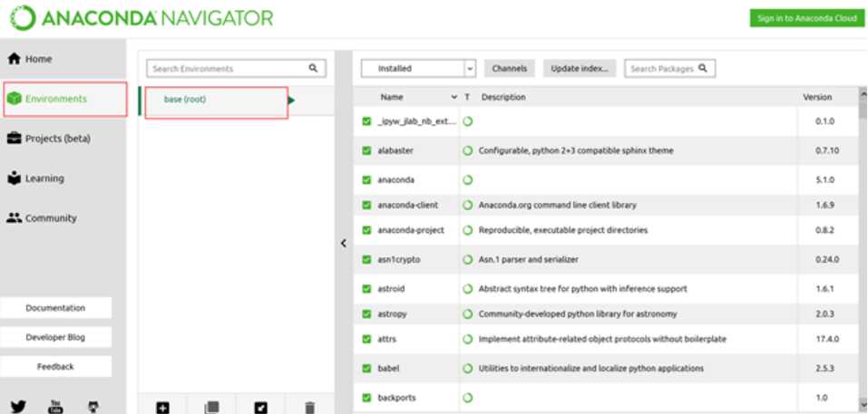The image size is (868, 414).
Task: Toggle the astroid checkbox
Action: pyautogui.click(x=366, y=288)
